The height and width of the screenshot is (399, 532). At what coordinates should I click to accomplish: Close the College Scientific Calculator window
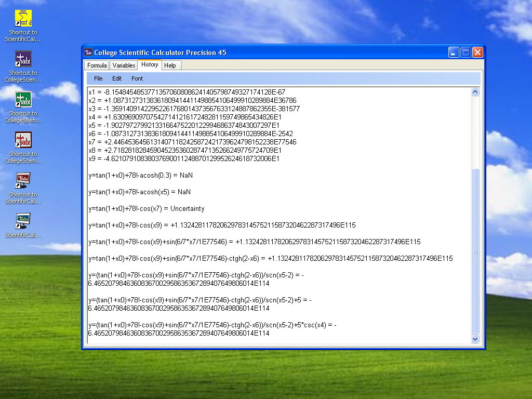(x=478, y=52)
